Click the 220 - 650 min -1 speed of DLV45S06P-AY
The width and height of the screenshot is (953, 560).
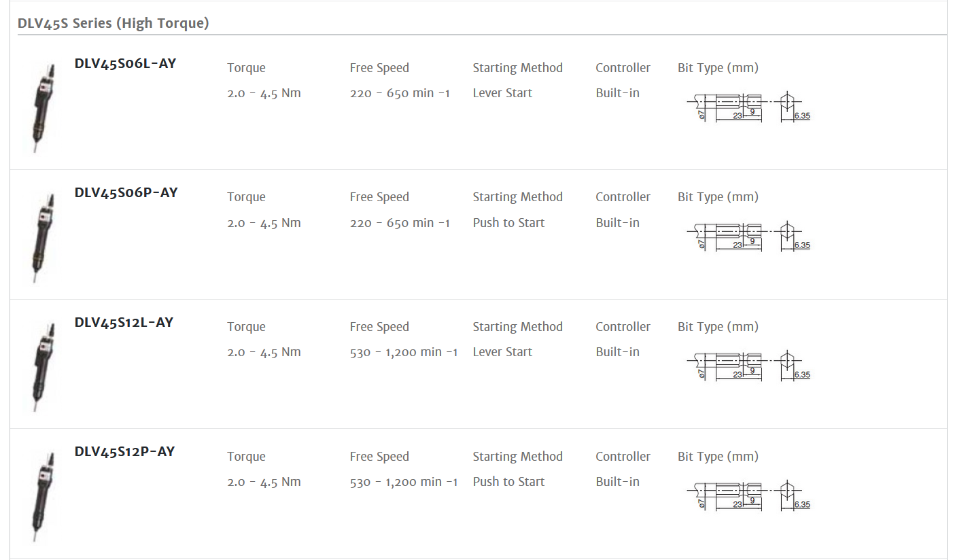400,223
